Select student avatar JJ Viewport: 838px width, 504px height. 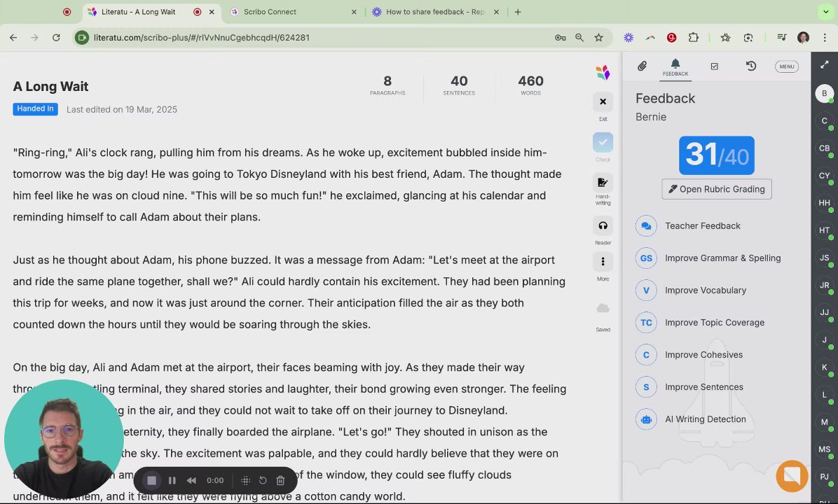(824, 313)
